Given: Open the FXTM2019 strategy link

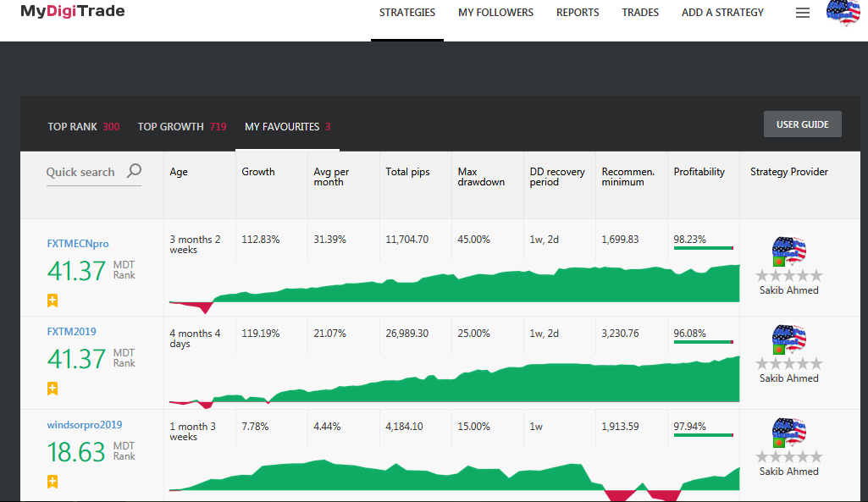Looking at the screenshot, I should pyautogui.click(x=71, y=332).
